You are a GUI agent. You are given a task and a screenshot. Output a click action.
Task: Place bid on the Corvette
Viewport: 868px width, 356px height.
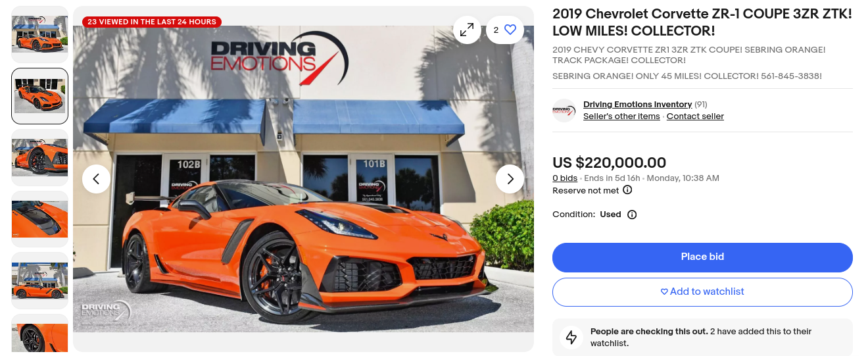702,257
